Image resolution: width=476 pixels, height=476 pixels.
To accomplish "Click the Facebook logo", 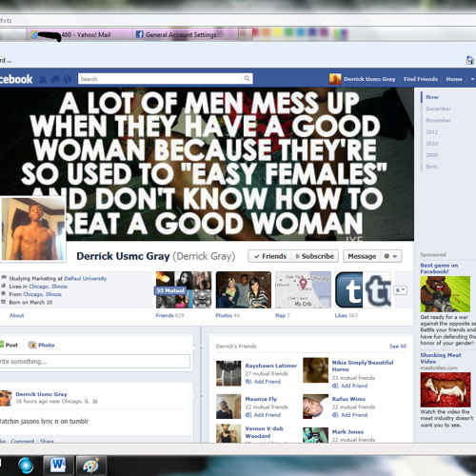I will pyautogui.click(x=16, y=79).
